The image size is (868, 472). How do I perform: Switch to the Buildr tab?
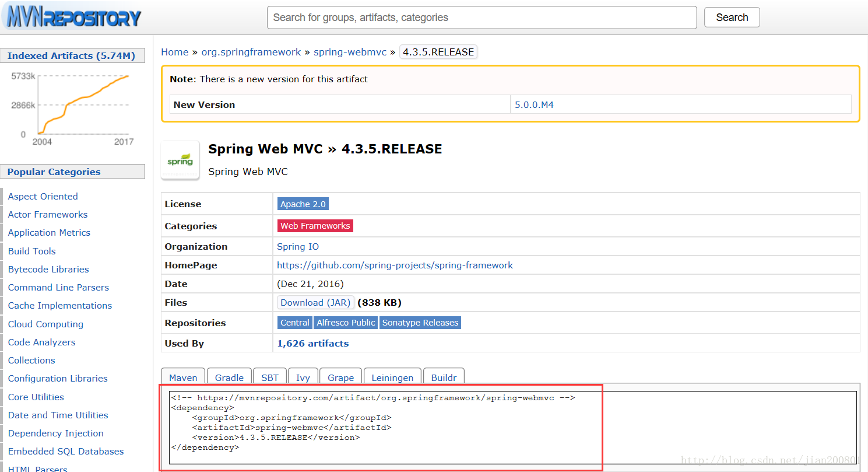pos(444,377)
